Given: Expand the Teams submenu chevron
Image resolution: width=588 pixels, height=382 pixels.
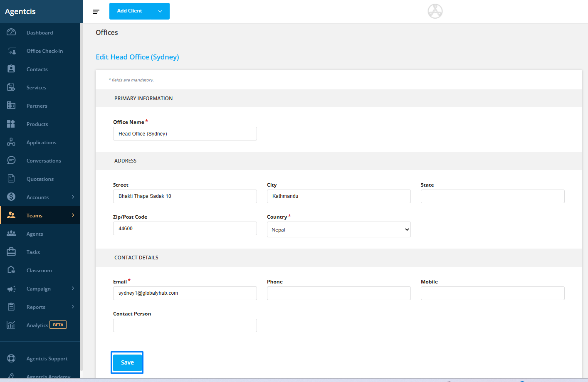Looking at the screenshot, I should click(73, 215).
